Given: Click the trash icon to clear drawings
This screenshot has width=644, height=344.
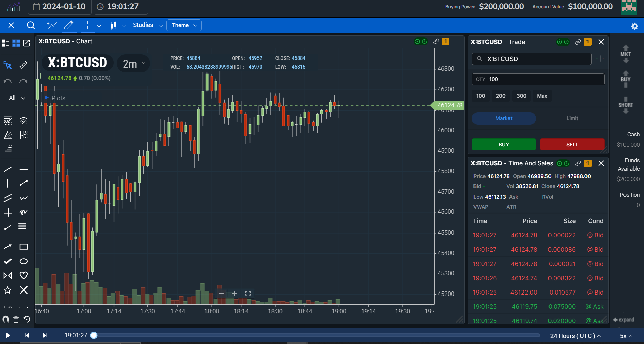Looking at the screenshot, I should [x=16, y=319].
